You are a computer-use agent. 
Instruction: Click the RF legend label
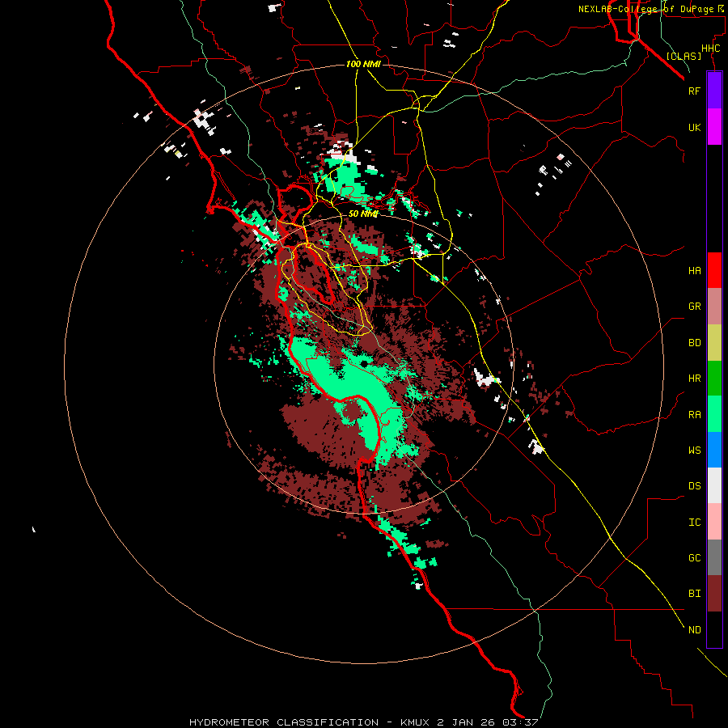694,91
